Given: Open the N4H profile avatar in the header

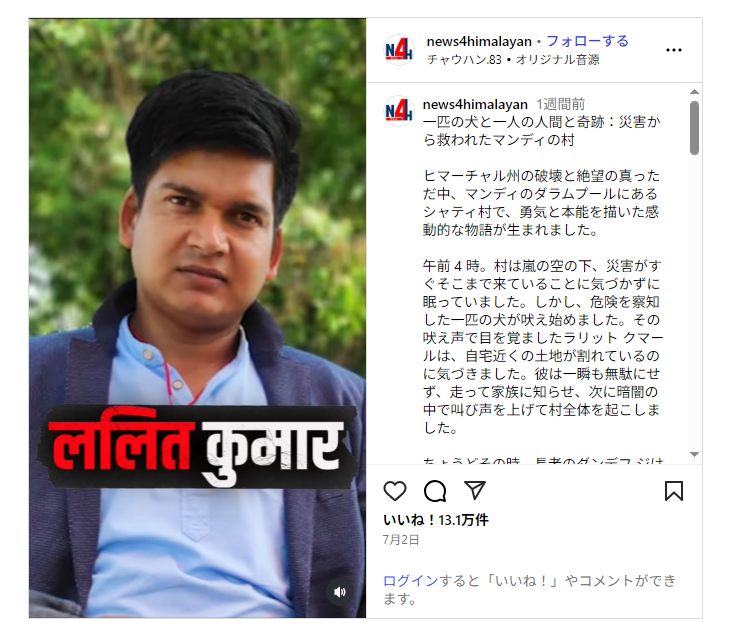Looking at the screenshot, I should (x=399, y=50).
